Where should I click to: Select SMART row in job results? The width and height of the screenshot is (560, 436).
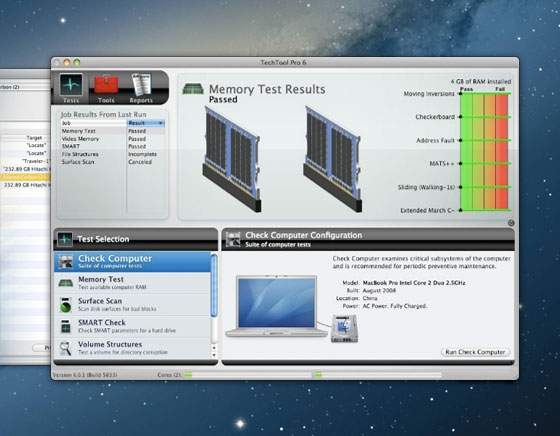(112, 146)
